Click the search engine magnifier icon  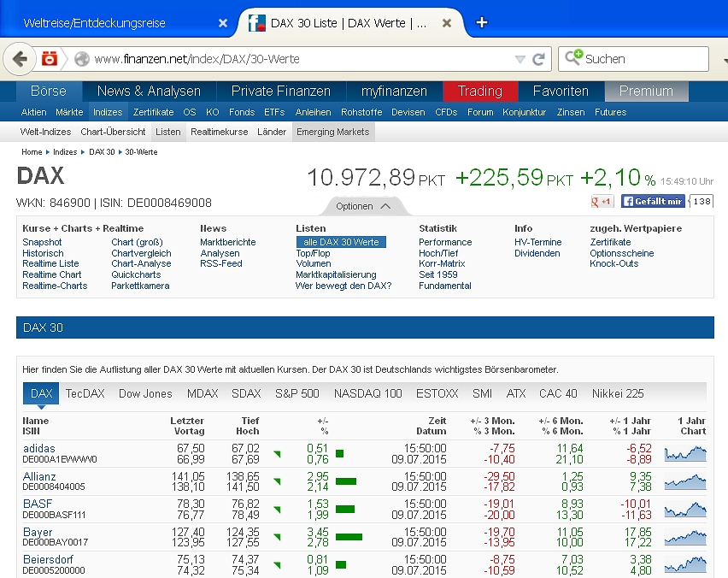point(573,57)
